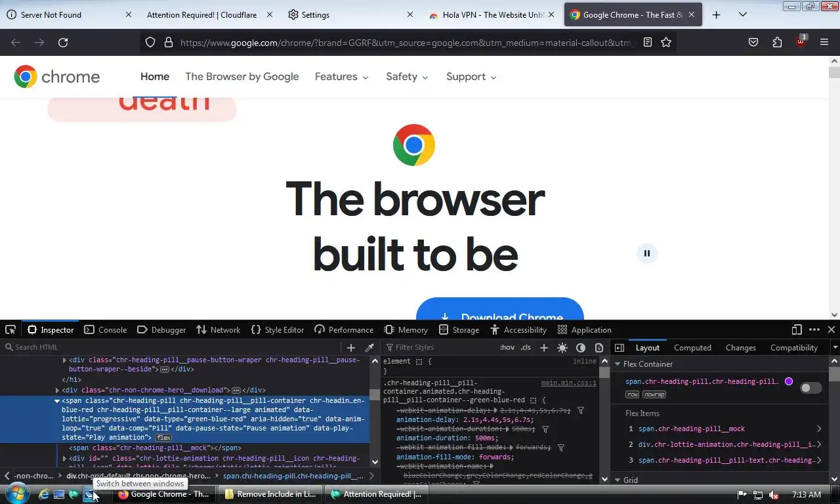Click the add new rule plus icon
This screenshot has width=840, height=504.
click(x=543, y=348)
